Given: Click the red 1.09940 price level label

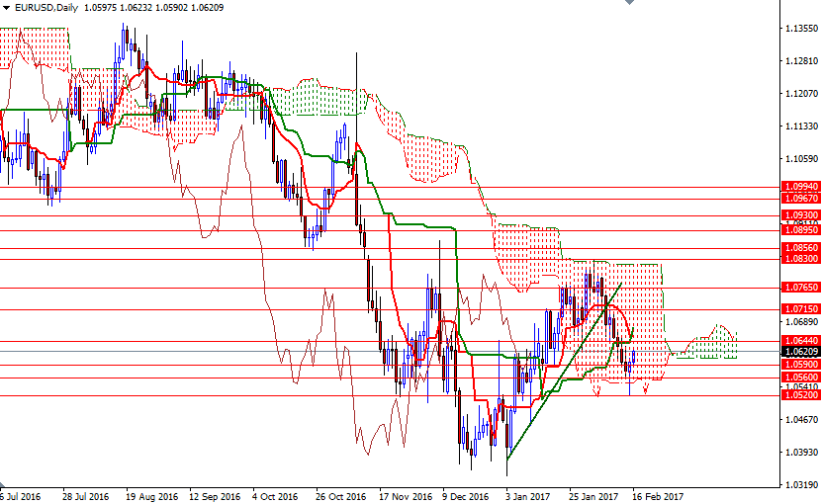Looking at the screenshot, I should point(800,187).
